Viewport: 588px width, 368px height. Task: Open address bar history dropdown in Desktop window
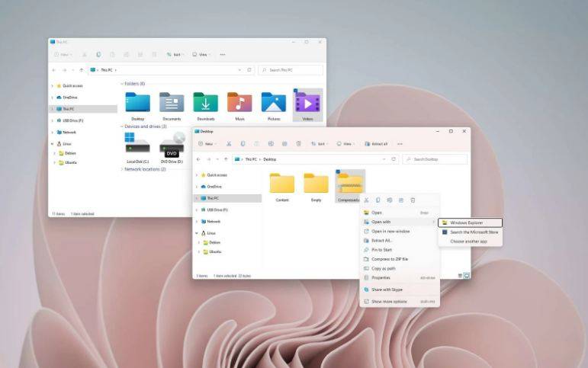pos(384,159)
